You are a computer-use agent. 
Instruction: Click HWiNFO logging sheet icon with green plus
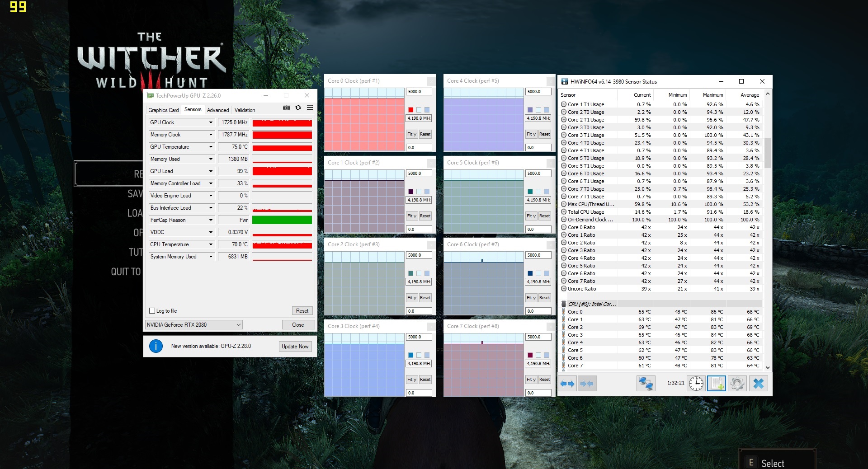pyautogui.click(x=717, y=384)
